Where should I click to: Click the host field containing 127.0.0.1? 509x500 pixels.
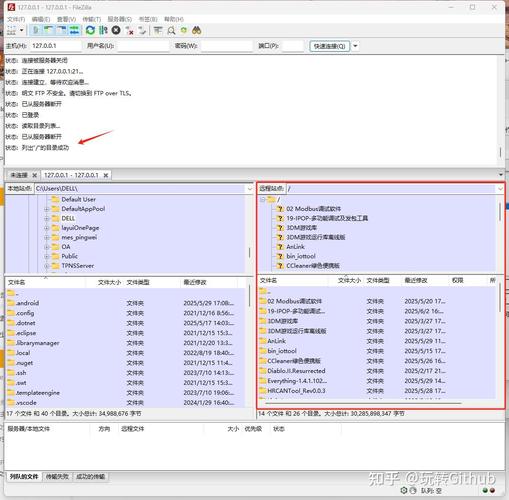coord(56,46)
